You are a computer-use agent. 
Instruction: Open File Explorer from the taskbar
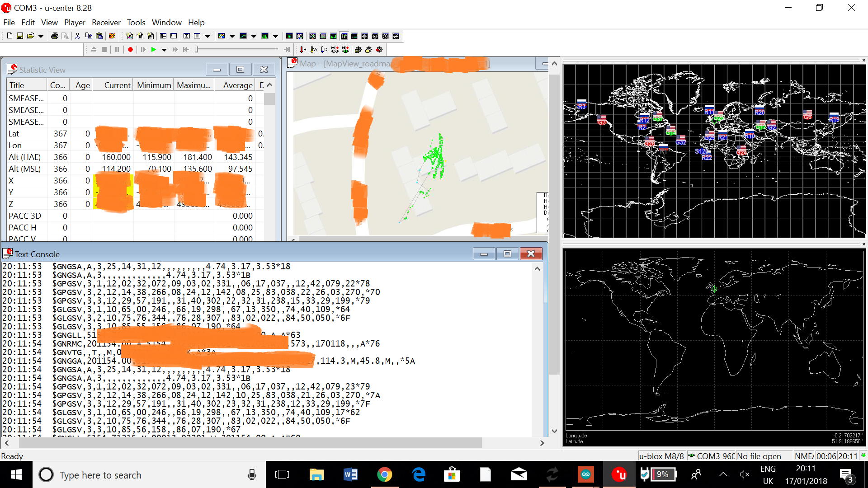pyautogui.click(x=316, y=474)
